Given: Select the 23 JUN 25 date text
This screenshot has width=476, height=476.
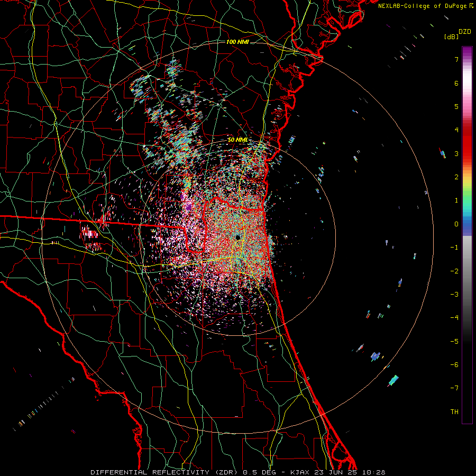Looking at the screenshot, I should tap(335, 472).
